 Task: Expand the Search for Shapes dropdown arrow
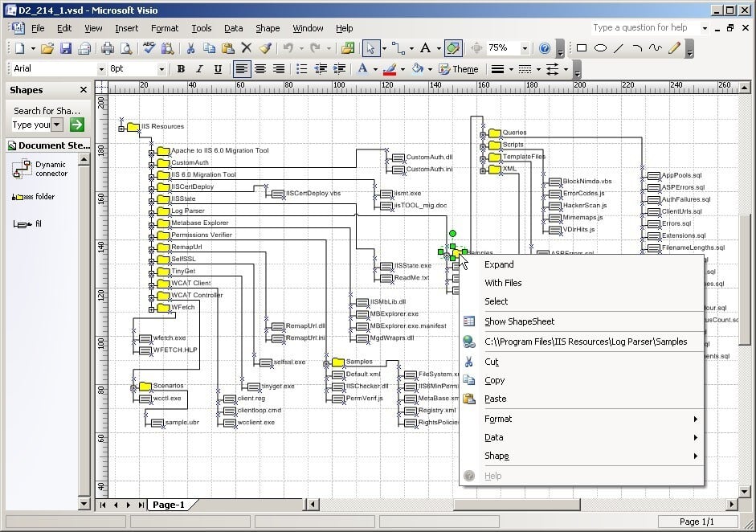tap(57, 125)
